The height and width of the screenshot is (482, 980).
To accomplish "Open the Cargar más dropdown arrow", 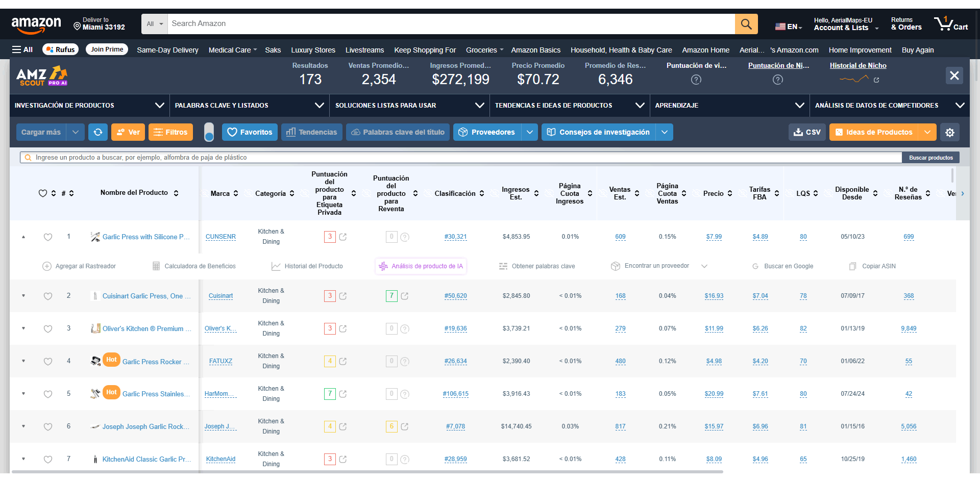I will click(76, 132).
